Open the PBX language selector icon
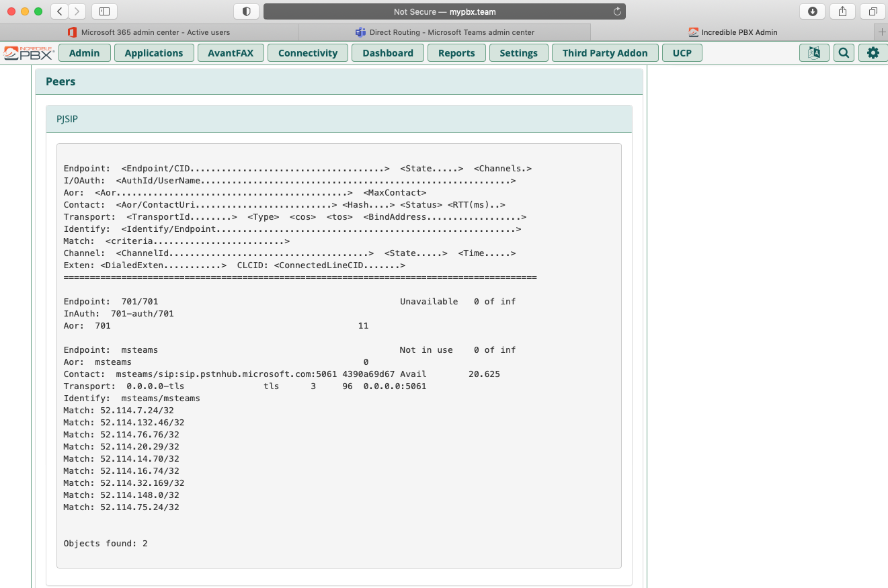Screen dimensions: 888x588 point(814,53)
